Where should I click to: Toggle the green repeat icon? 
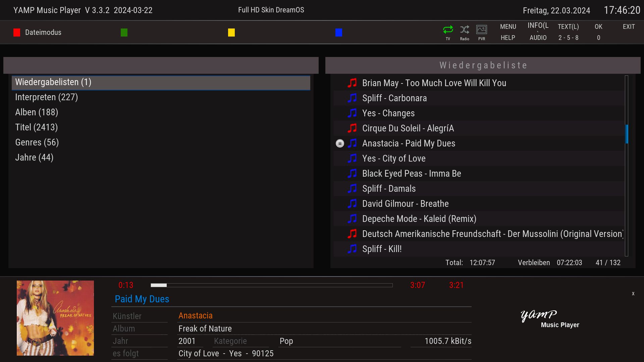coord(448,29)
